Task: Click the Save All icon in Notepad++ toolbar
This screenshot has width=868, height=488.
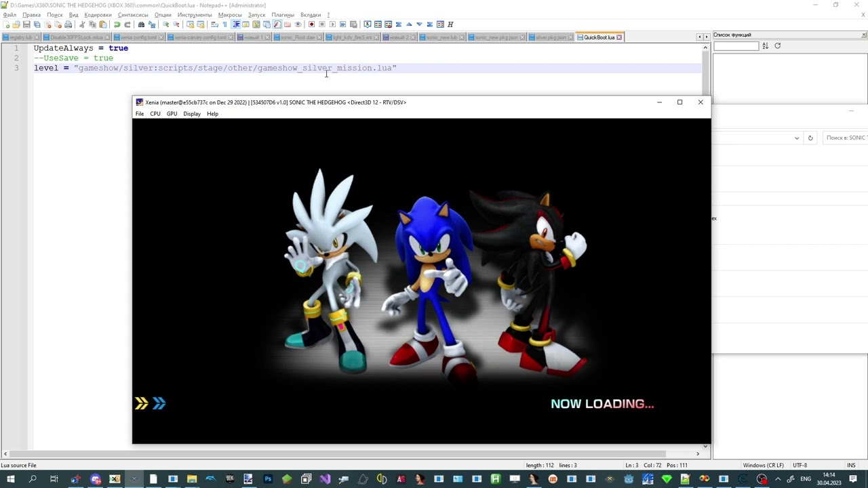Action: [37, 24]
